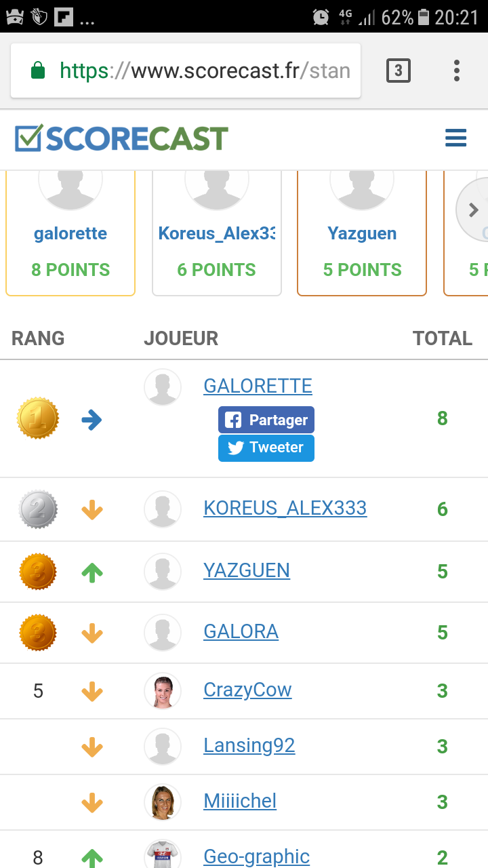Sort by the TOTAL column header
This screenshot has width=488, height=868.
443,338
